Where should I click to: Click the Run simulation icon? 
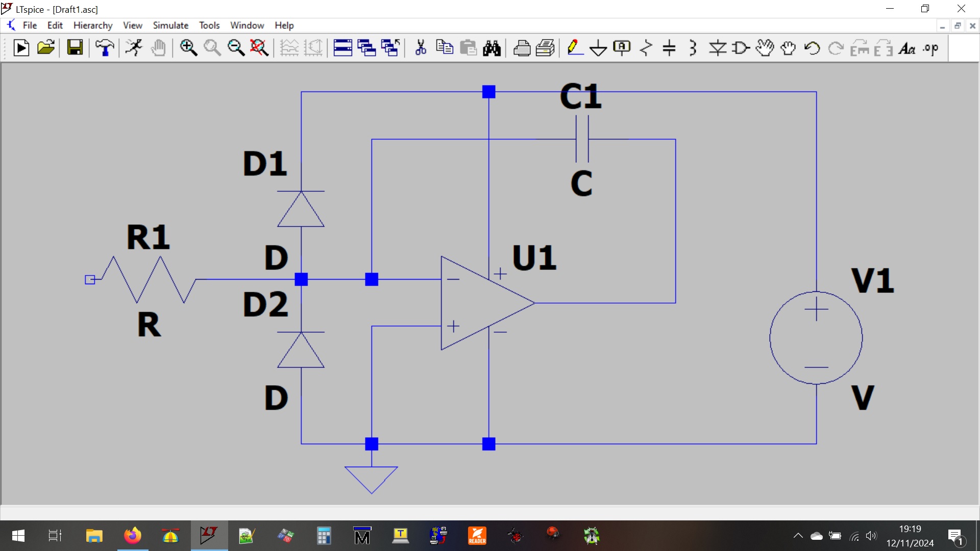coord(134,48)
